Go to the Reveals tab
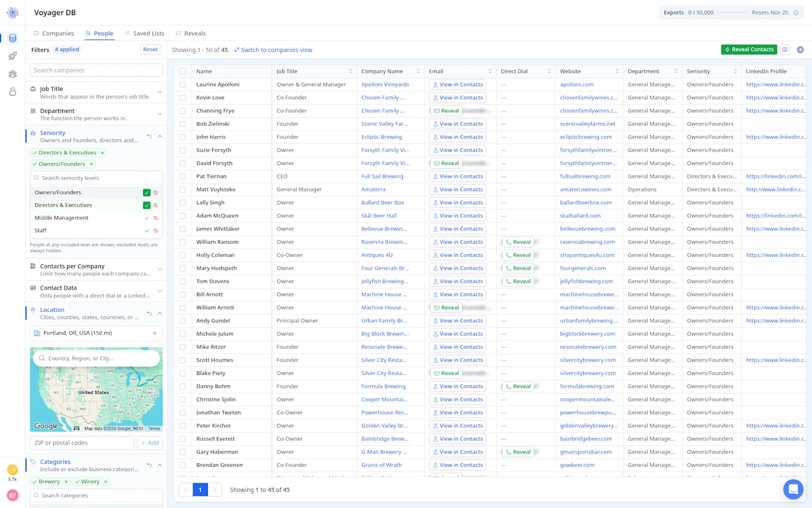 point(190,33)
